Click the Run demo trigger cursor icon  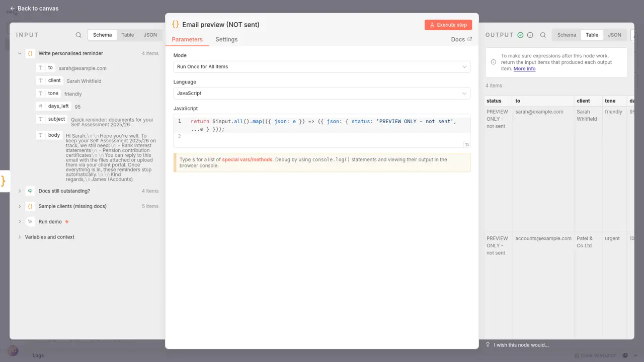pyautogui.click(x=30, y=222)
